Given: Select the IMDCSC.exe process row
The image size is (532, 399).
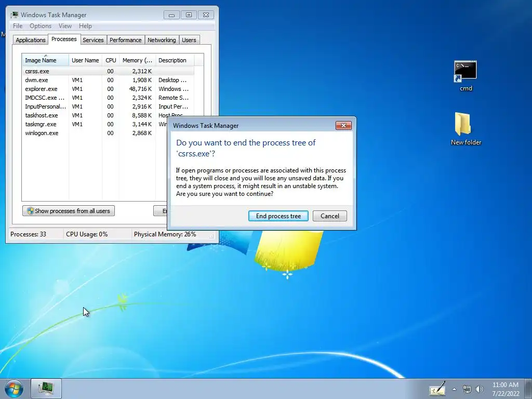Looking at the screenshot, I should coord(108,98).
